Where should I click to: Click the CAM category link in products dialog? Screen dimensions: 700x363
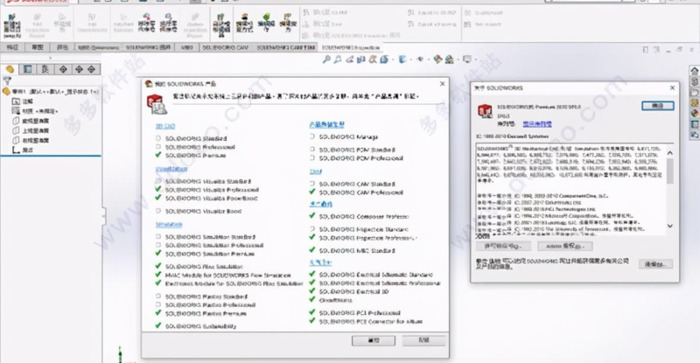(x=316, y=171)
